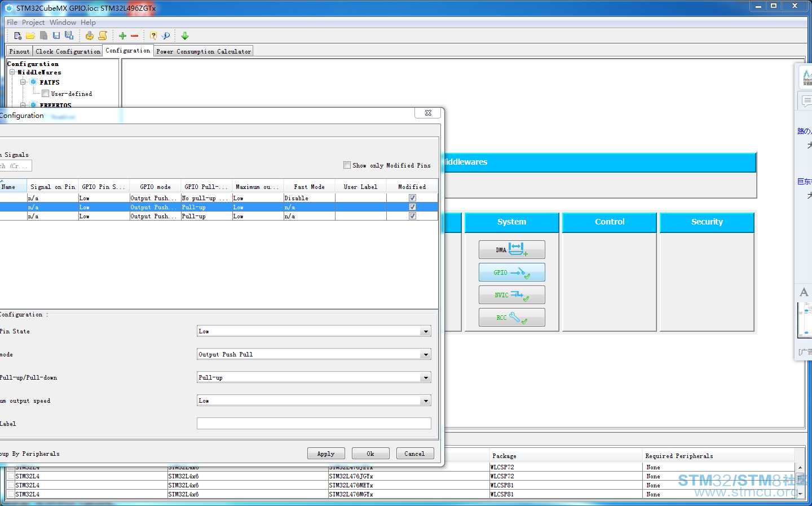Open the Pin State dropdown

pyautogui.click(x=426, y=331)
